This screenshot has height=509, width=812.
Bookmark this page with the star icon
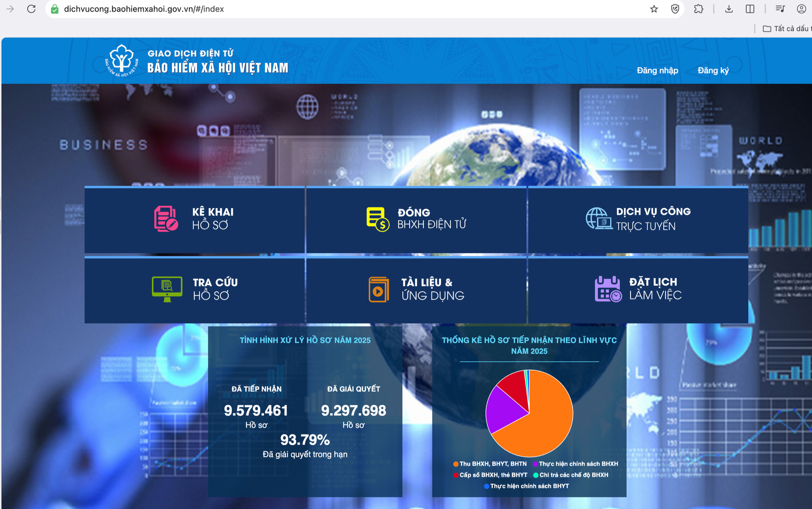click(x=654, y=9)
